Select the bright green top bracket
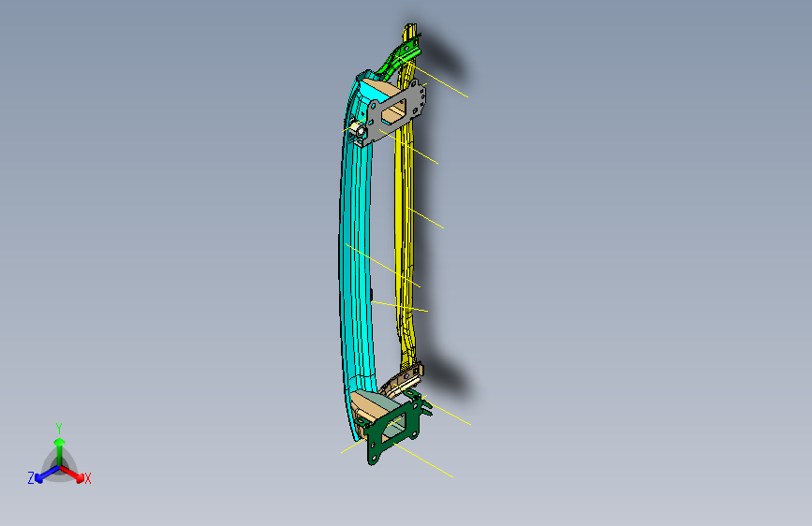The width and height of the screenshot is (812, 526). click(402, 57)
